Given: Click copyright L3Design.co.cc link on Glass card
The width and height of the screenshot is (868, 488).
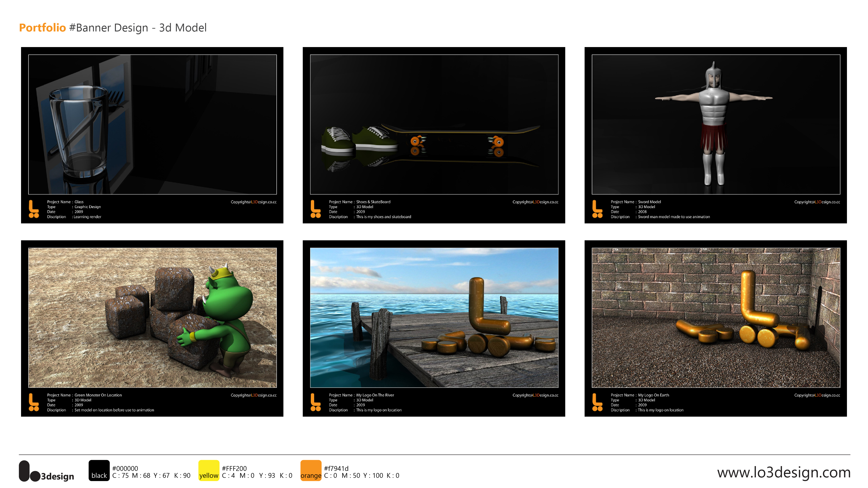Looking at the screenshot, I should click(x=254, y=202).
